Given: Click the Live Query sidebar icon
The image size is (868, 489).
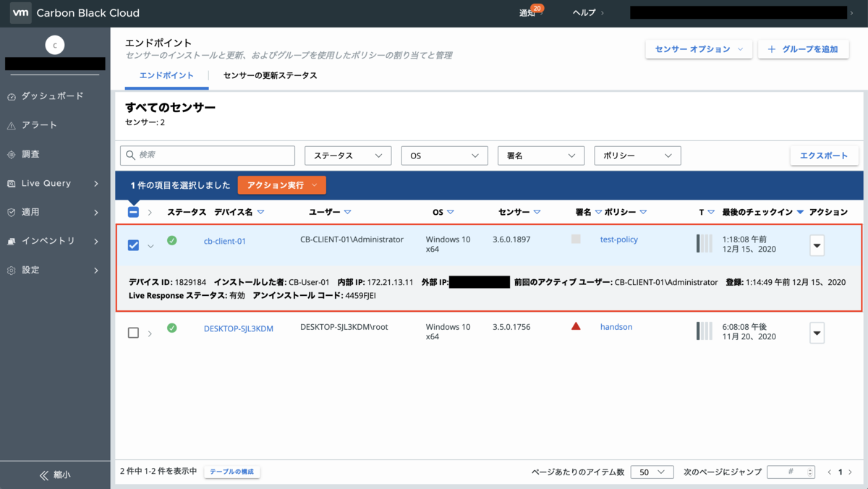Looking at the screenshot, I should (x=12, y=184).
